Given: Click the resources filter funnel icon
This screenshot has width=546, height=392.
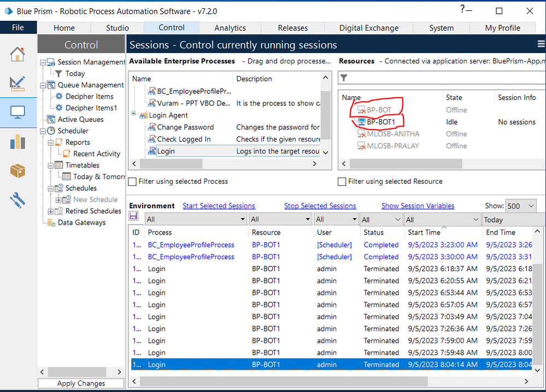Looking at the screenshot, I should point(344,78).
